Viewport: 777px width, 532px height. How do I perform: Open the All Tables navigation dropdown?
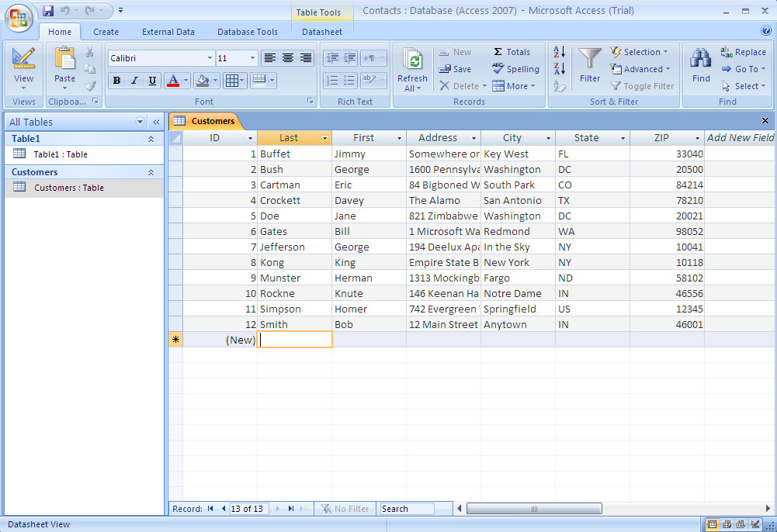point(140,122)
